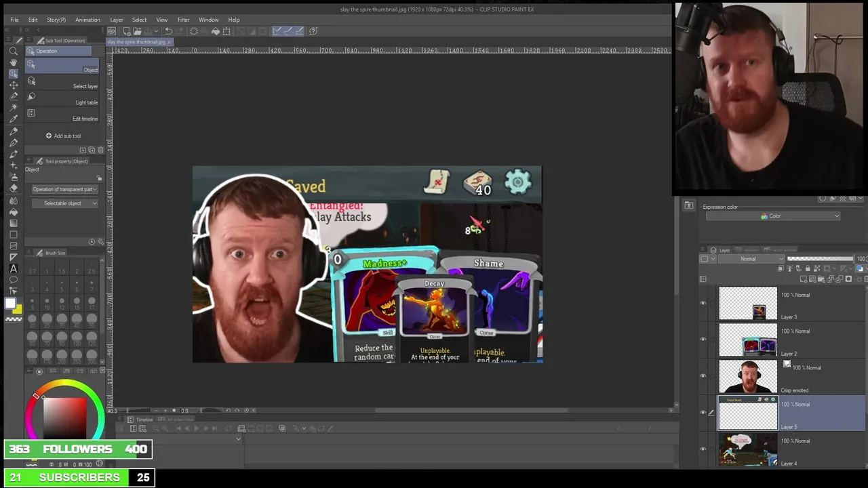
Task: Click the New raster layer icon
Action: [x=804, y=279]
